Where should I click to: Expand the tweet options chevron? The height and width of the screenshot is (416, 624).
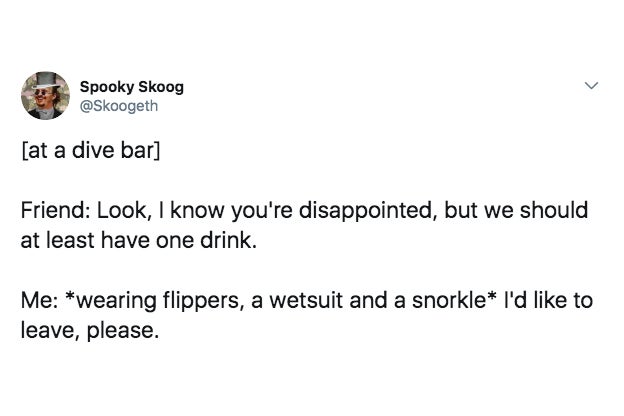point(591,86)
